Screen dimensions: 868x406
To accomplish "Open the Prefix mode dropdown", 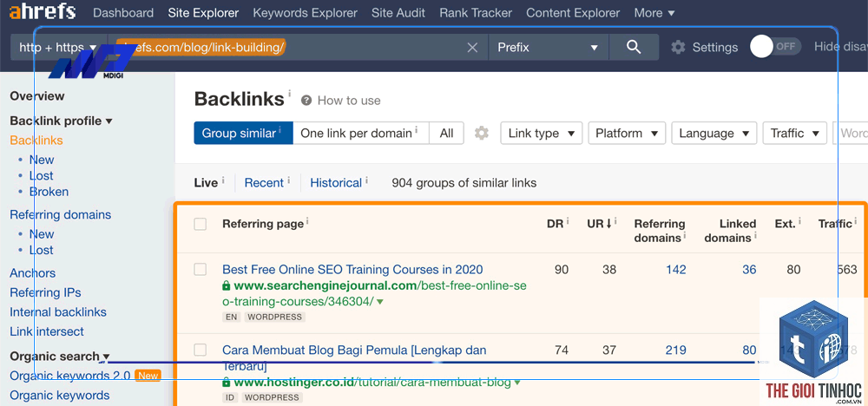I will (549, 48).
